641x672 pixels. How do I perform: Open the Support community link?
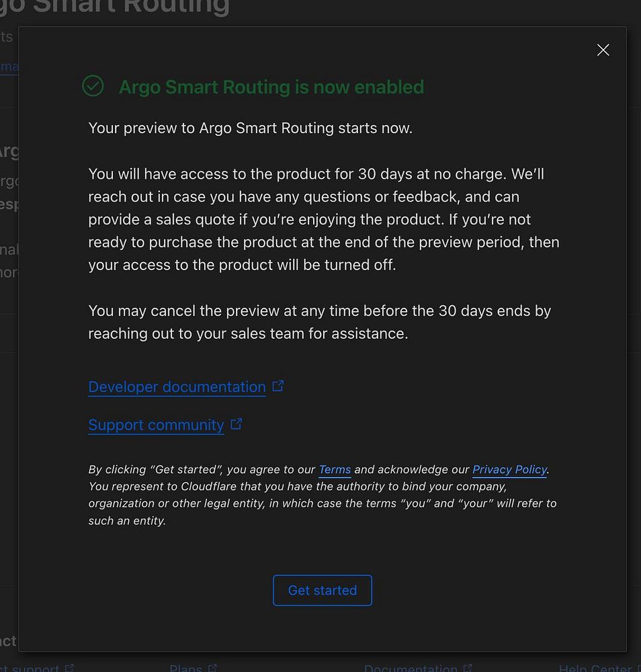click(x=156, y=425)
